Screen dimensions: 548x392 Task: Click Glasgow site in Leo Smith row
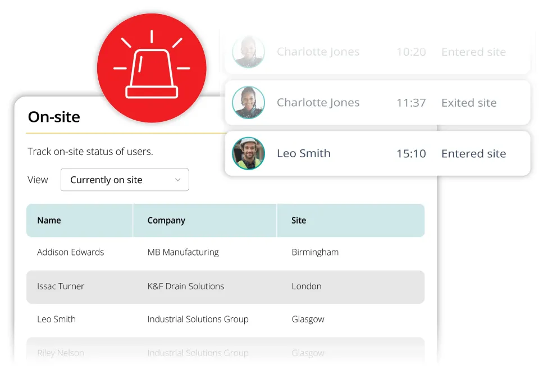[x=308, y=319]
